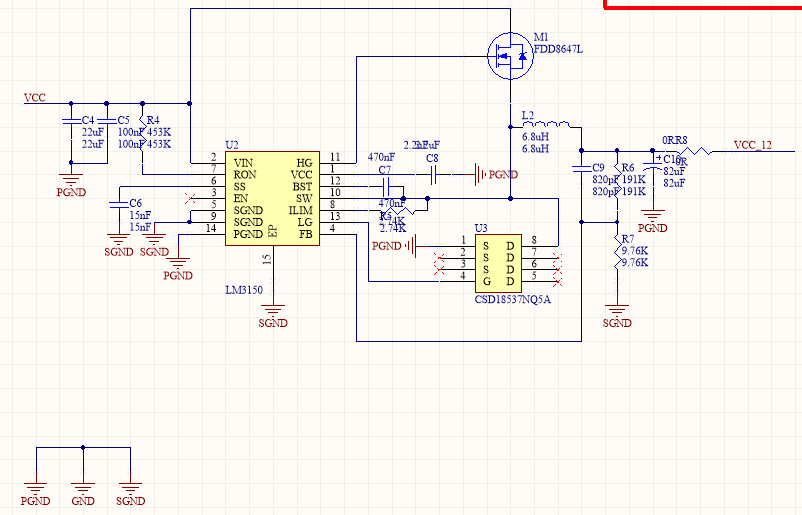Click the C10 polarized capacitor symbol
The width and height of the screenshot is (802, 515).
(x=653, y=163)
